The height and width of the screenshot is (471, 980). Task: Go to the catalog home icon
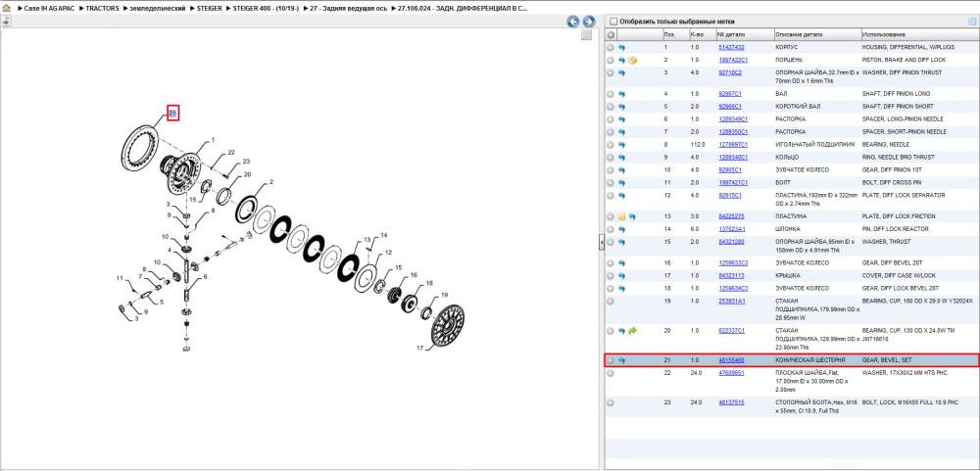click(x=7, y=10)
